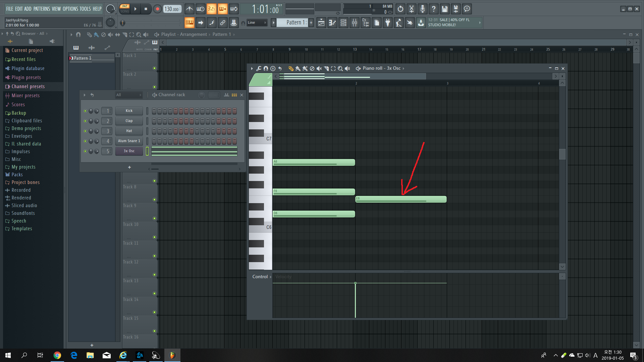Click the Help question mark icon
This screenshot has width=644, height=362.
pyautogui.click(x=434, y=9)
